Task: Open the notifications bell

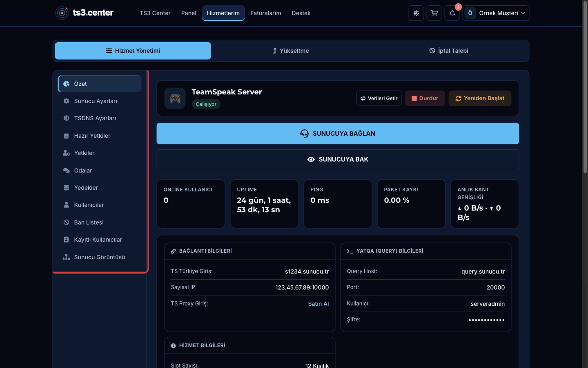Action: point(452,13)
